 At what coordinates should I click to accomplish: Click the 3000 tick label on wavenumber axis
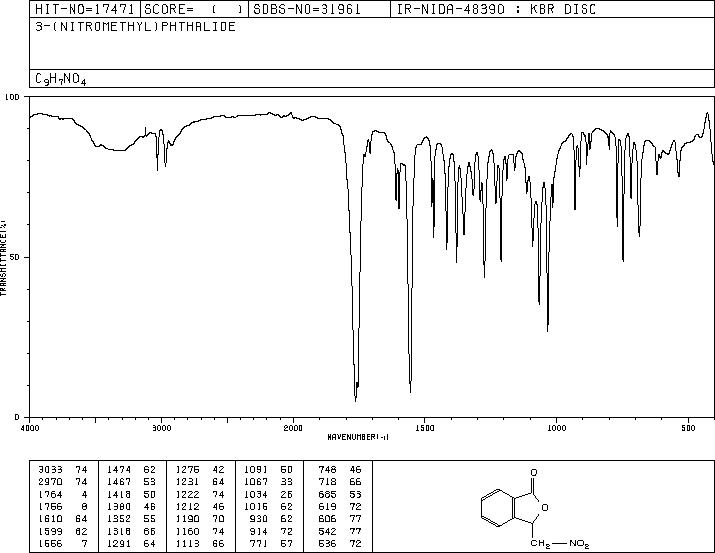161,428
